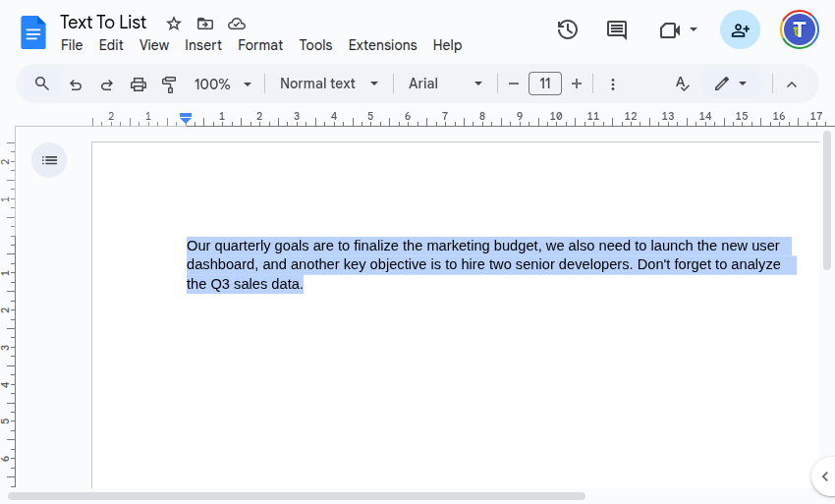Open the side panel arrow
This screenshot has height=504, width=835.
(x=824, y=476)
